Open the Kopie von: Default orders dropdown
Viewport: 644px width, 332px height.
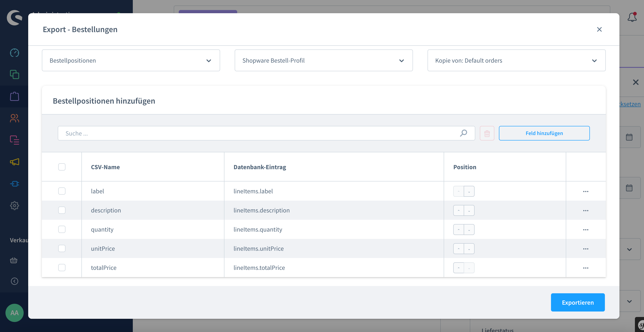point(516,60)
